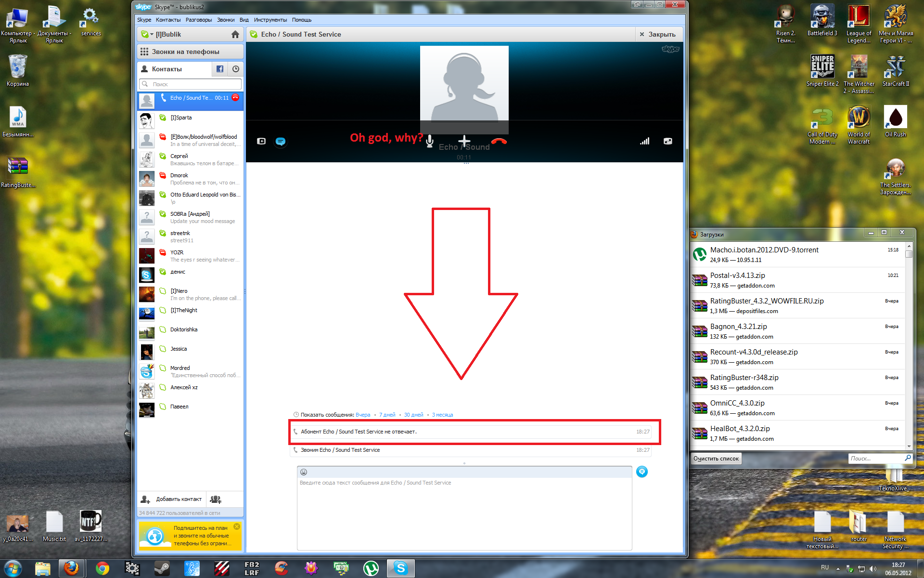
Task: Mute the microphone in call bar
Action: coord(430,141)
